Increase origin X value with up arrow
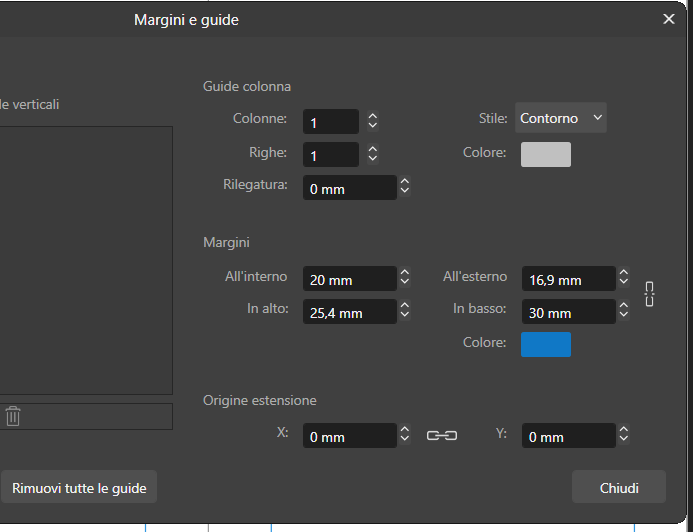 (x=404, y=430)
